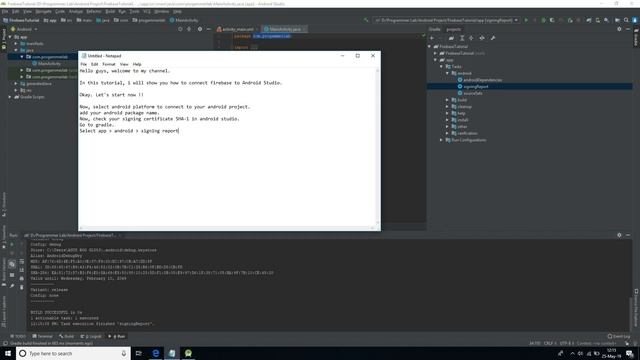Open Run panel settings gear icon
This screenshot has width=640, height=360.
click(x=619, y=235)
